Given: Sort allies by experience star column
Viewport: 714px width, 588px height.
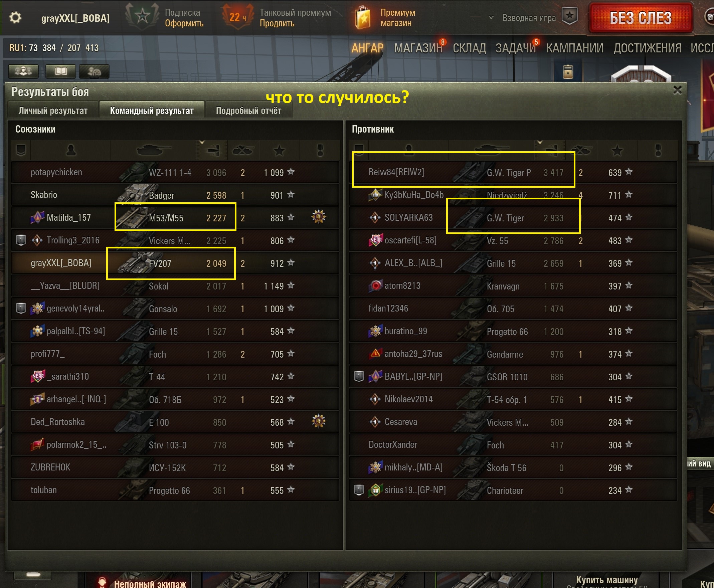Looking at the screenshot, I should tap(280, 150).
